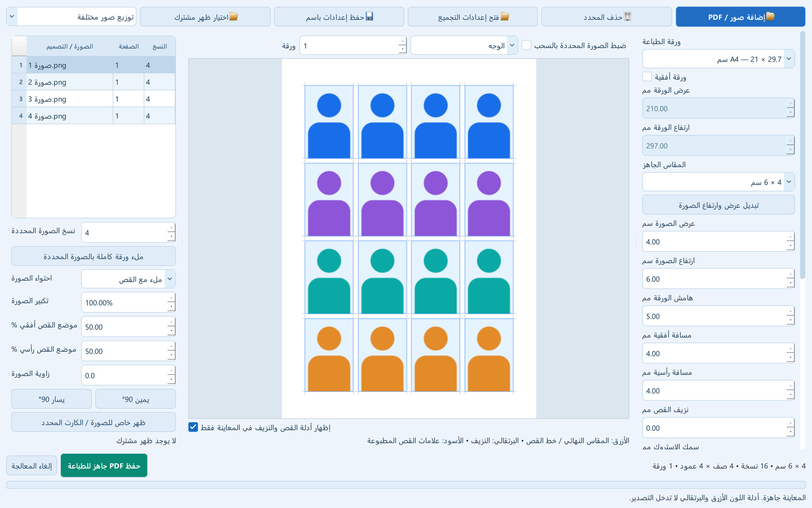Screen dimensions: 812x508
Task: Open the الوجه side dropdown
Action: (464, 45)
